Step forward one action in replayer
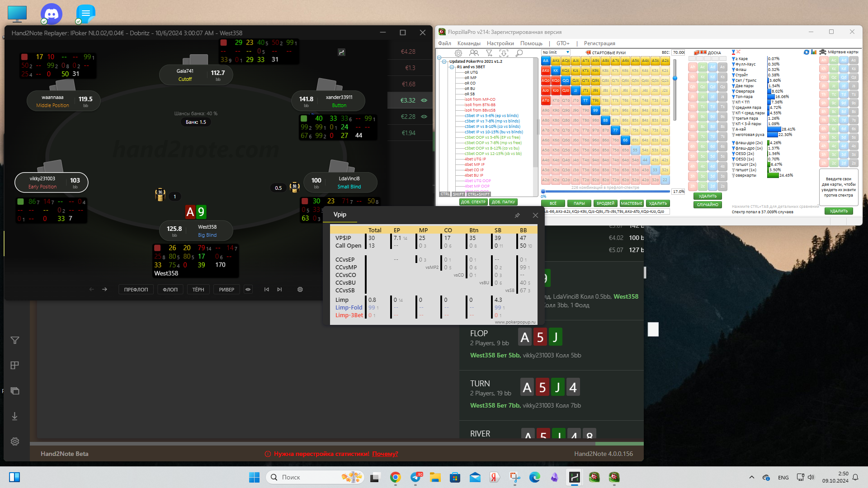Viewport: 868px width, 488px height. 104,290
